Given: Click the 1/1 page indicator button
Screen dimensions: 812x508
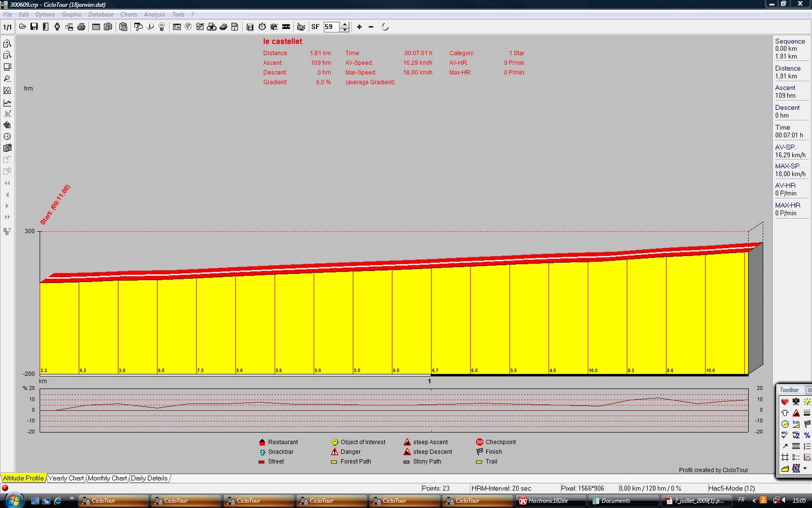Looking at the screenshot, I should 8,27.
